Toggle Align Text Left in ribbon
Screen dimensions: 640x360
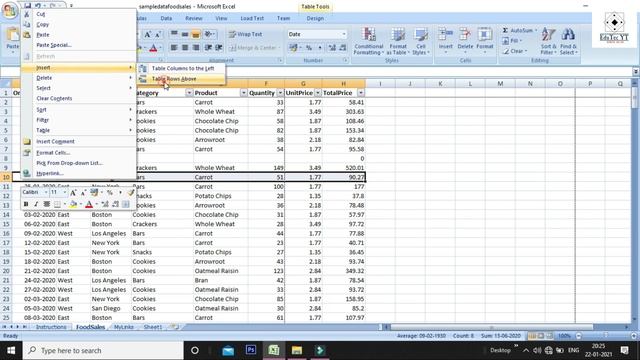click(x=174, y=48)
